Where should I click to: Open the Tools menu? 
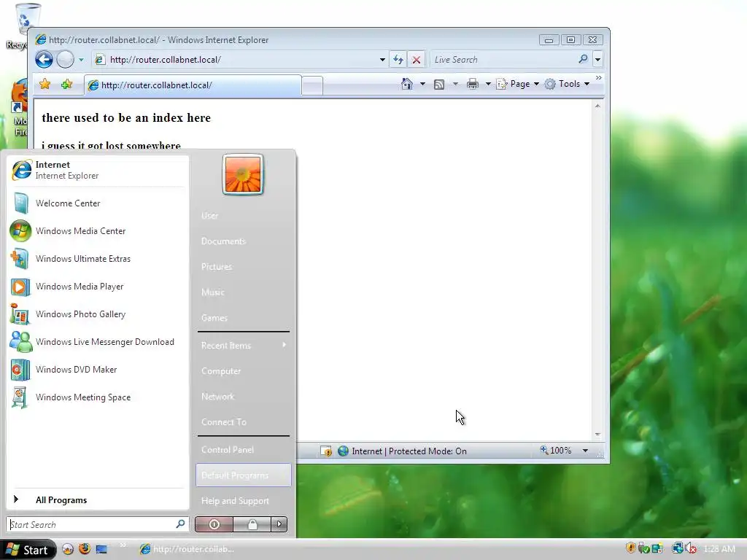(567, 84)
